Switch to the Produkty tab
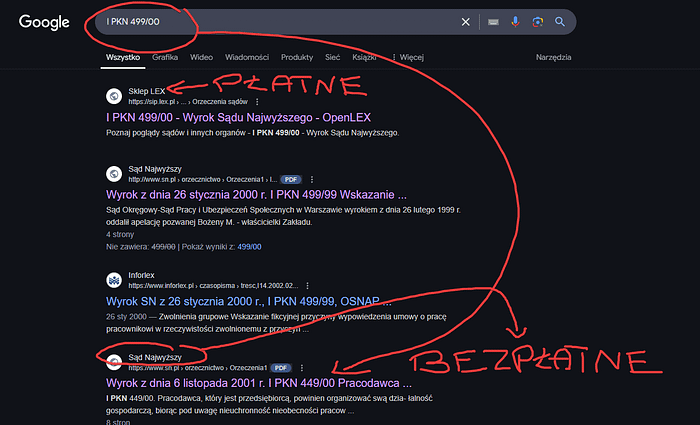Viewport: 700px width, 425px height. [297, 57]
